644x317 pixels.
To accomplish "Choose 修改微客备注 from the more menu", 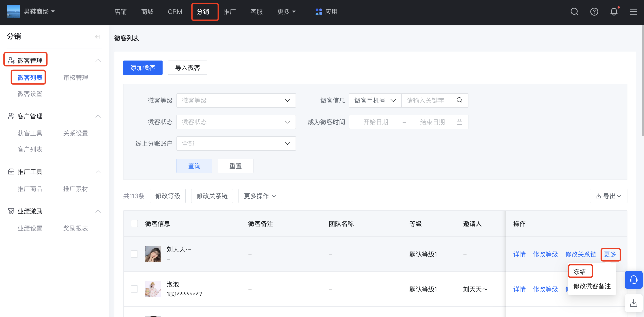I will point(592,286).
